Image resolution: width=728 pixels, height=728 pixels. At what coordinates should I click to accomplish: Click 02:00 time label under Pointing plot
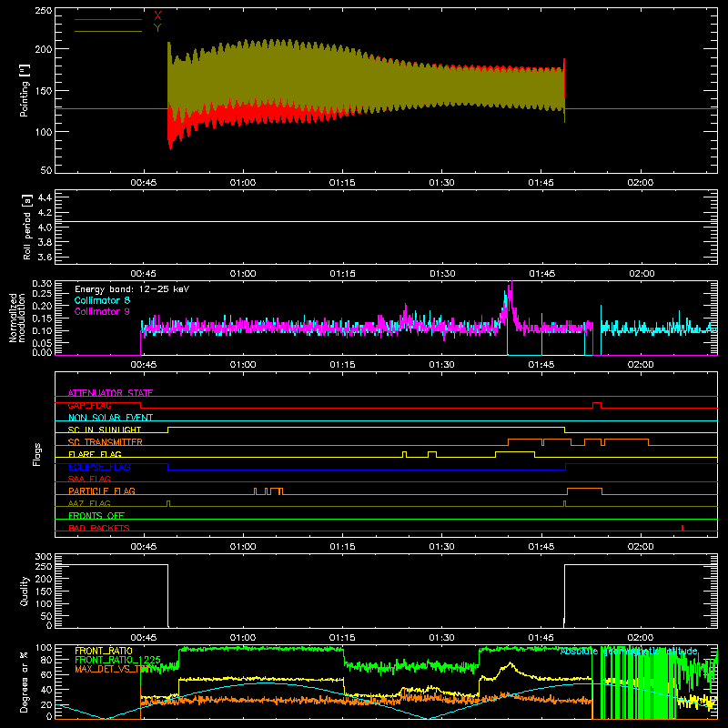click(x=641, y=183)
